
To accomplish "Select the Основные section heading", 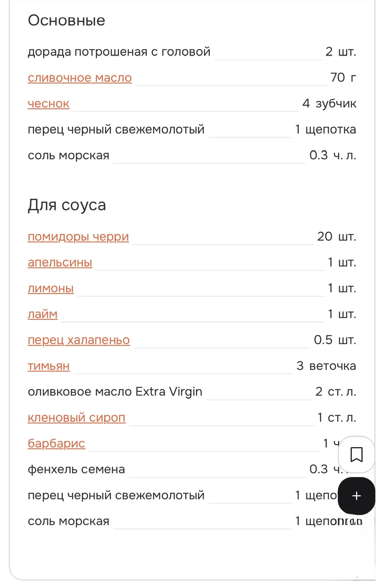I will coord(67,21).
